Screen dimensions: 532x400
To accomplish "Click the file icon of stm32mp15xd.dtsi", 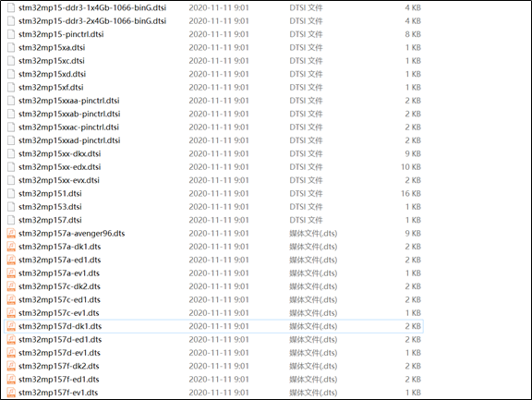I will pyautogui.click(x=11, y=74).
